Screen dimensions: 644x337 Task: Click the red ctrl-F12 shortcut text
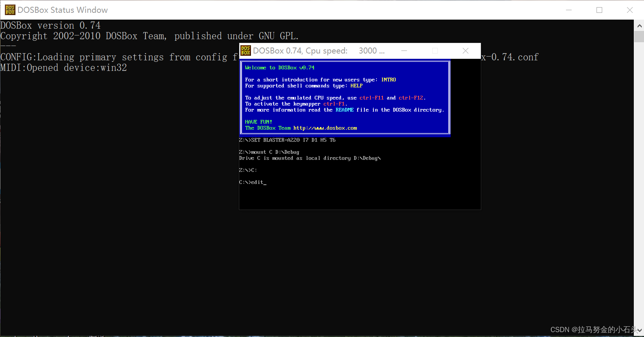click(x=411, y=98)
